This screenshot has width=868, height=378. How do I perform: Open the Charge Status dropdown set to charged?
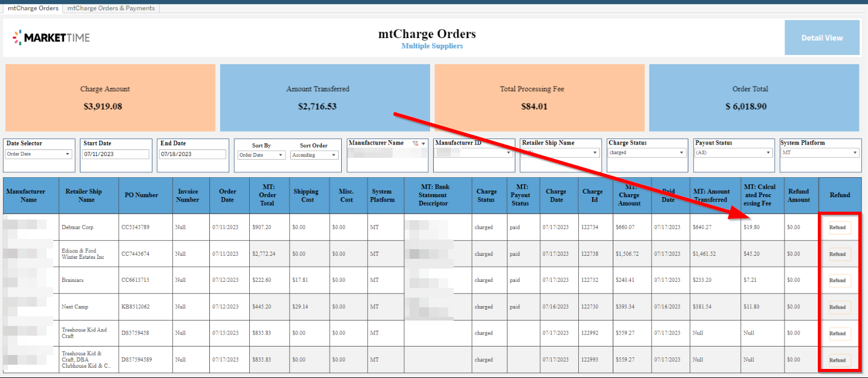point(647,152)
